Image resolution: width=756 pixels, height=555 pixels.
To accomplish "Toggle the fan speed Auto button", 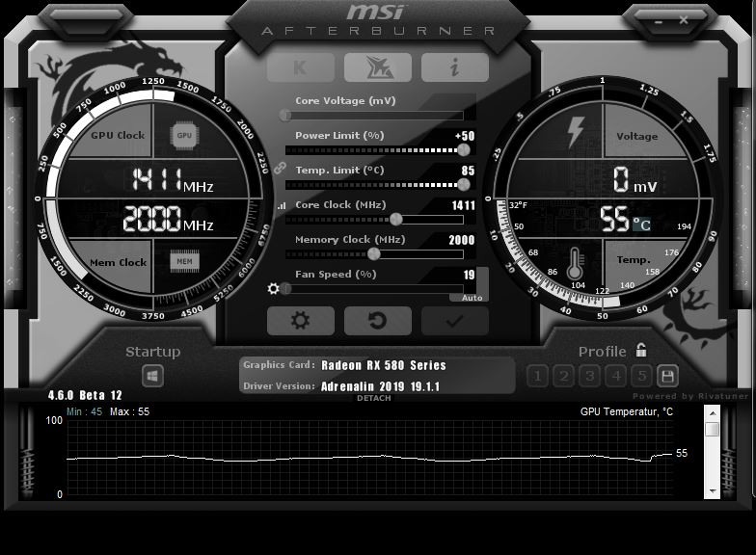I will coord(472,298).
